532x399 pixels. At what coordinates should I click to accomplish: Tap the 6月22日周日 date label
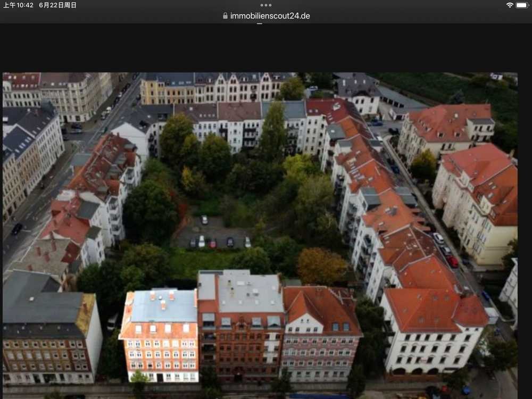57,5
